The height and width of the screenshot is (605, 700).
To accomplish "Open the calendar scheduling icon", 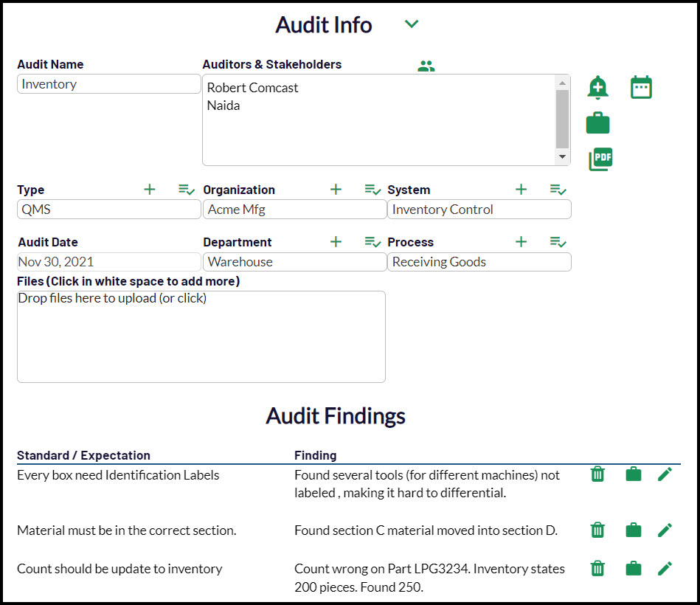I will pos(641,87).
